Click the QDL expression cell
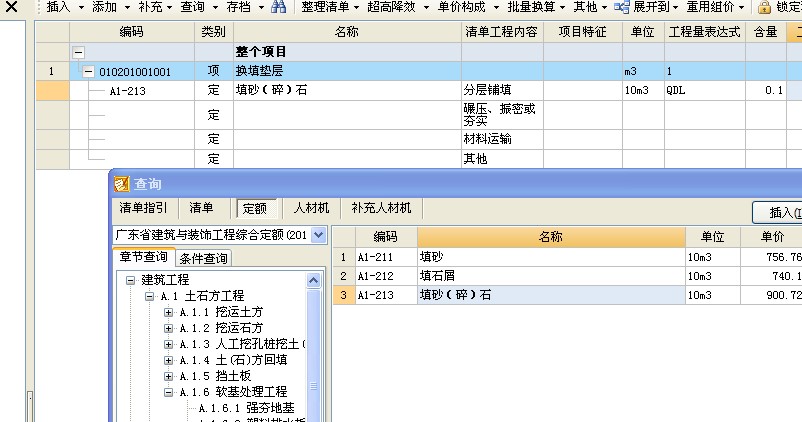Viewport: 802px width, 422px height. tap(705, 91)
